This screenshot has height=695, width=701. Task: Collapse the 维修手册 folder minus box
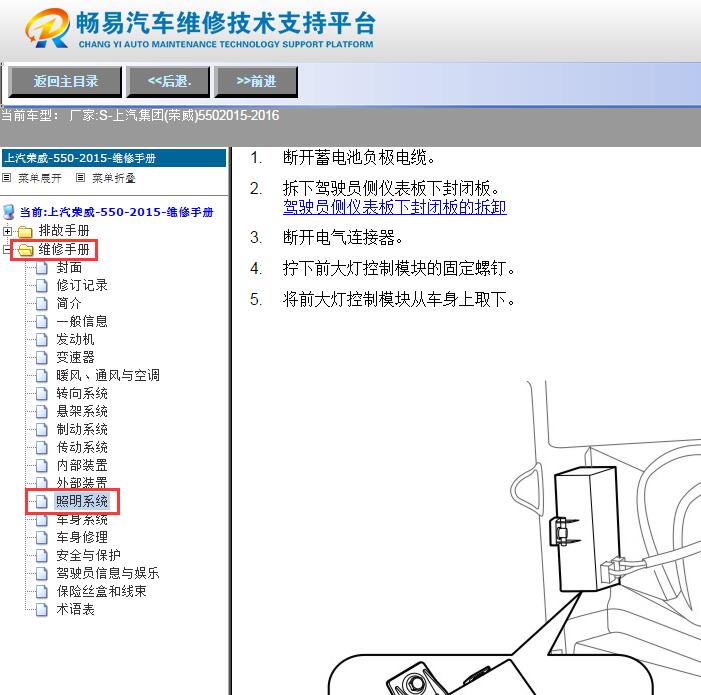pos(7,249)
